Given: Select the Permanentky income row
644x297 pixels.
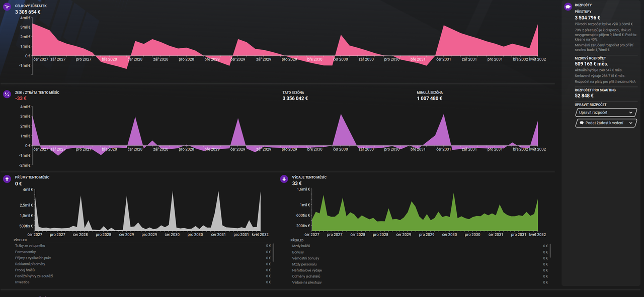Looking at the screenshot, I should tap(143, 252).
